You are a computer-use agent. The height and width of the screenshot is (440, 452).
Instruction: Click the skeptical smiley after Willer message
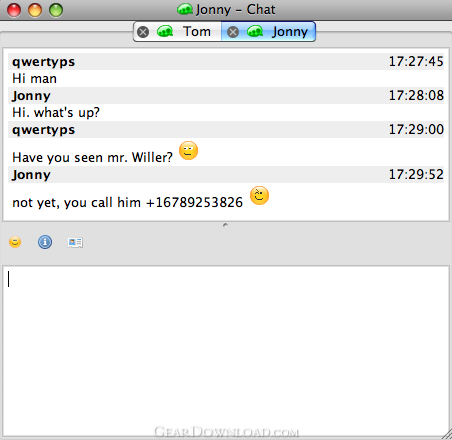pyautogui.click(x=188, y=151)
